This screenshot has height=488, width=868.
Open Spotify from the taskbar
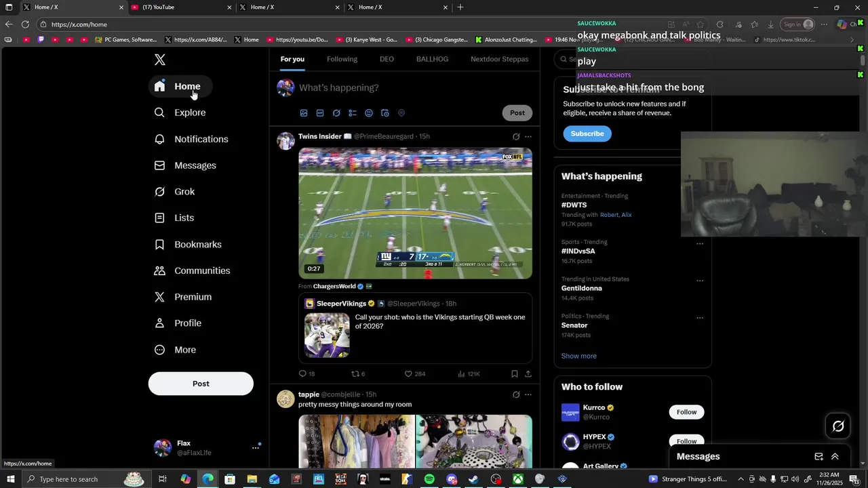click(429, 479)
